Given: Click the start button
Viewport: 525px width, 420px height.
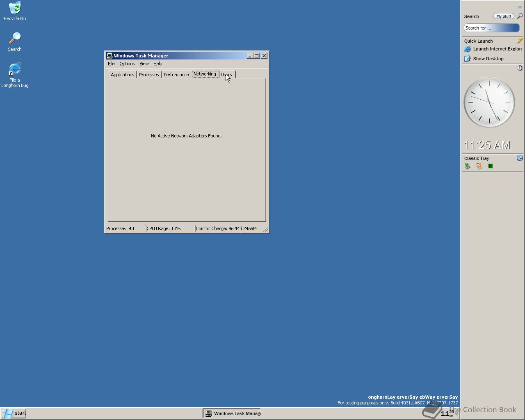Looking at the screenshot, I should point(14,413).
